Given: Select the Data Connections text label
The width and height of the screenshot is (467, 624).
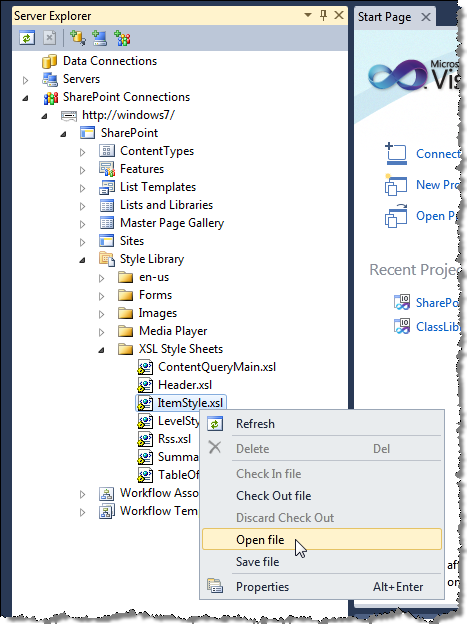Looking at the screenshot, I should coord(110,61).
